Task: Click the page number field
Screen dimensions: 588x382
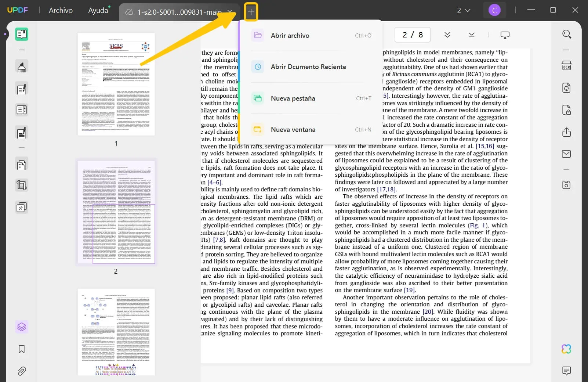Action: [413, 35]
